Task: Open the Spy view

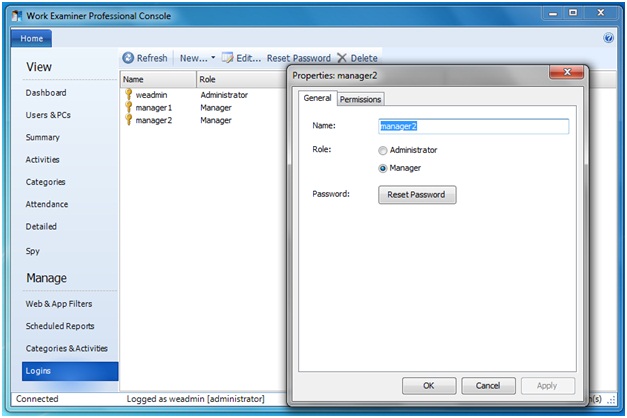Action: (32, 251)
